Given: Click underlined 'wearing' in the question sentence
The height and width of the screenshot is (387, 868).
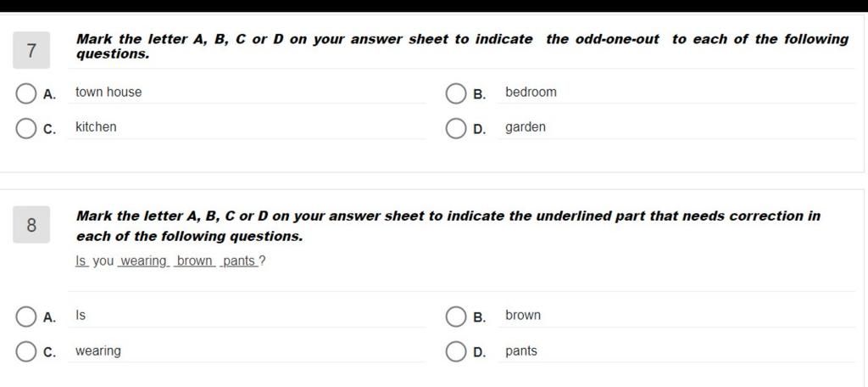Looking at the screenshot, I should pyautogui.click(x=144, y=261).
